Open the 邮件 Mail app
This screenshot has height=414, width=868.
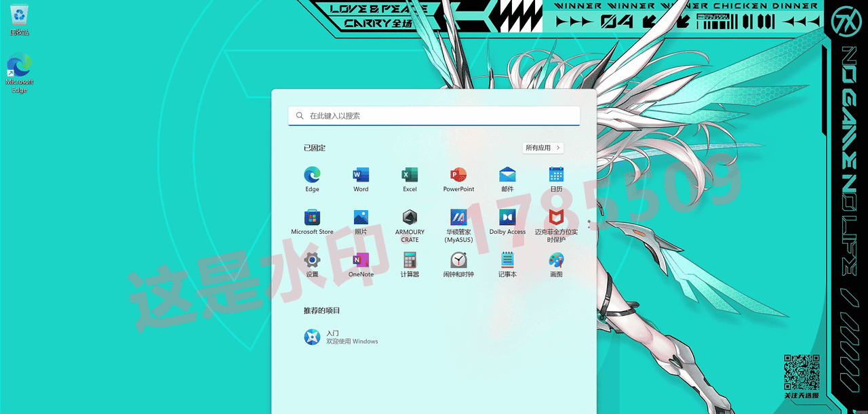tap(507, 175)
